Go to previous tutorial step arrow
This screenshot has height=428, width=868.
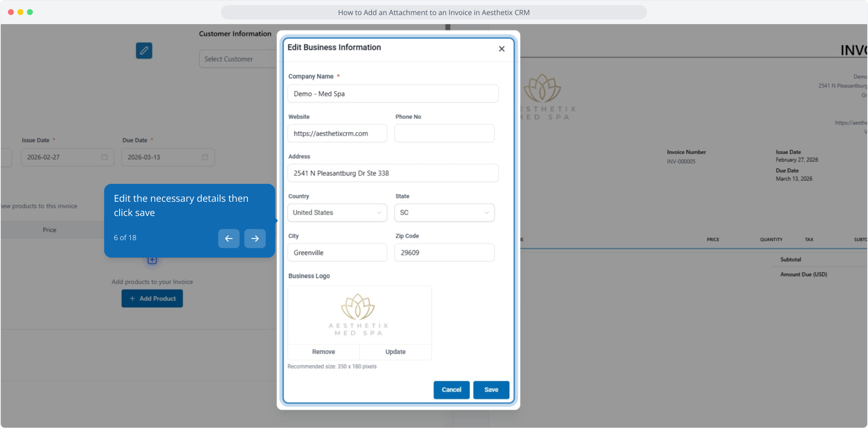click(228, 239)
